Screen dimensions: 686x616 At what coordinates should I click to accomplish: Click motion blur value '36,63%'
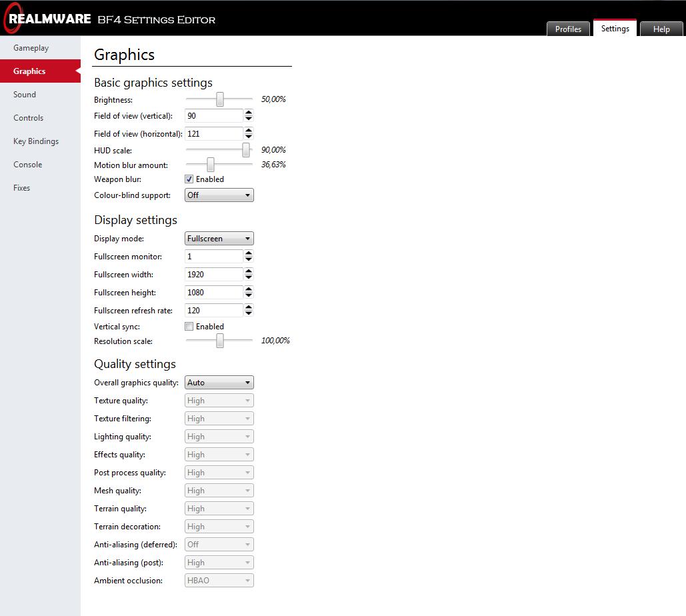click(x=273, y=165)
